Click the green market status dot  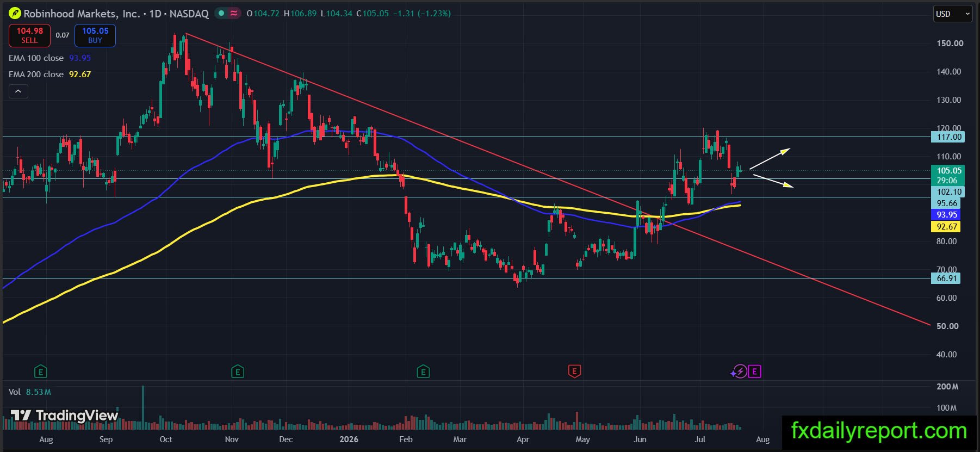point(221,13)
